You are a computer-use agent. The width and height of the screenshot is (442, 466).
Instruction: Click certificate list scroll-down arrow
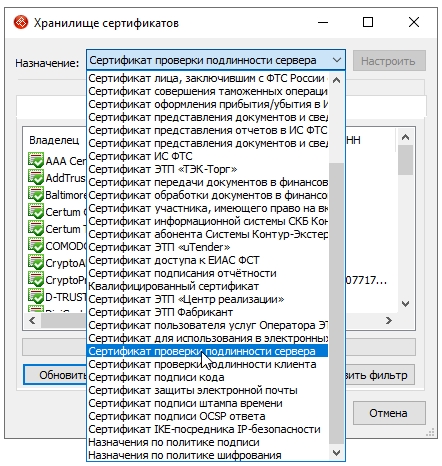405,304
